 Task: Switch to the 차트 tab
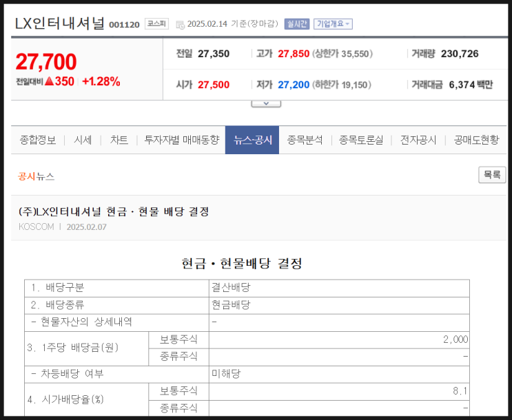click(119, 140)
